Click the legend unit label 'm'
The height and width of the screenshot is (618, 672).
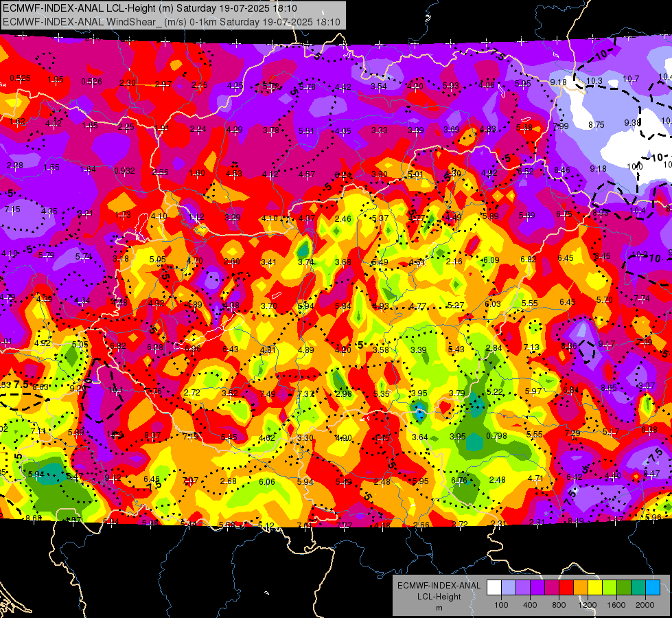pos(439,608)
